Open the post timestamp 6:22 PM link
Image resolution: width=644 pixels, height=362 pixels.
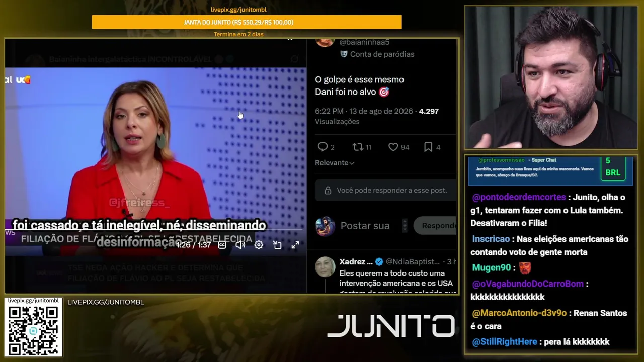pos(364,111)
